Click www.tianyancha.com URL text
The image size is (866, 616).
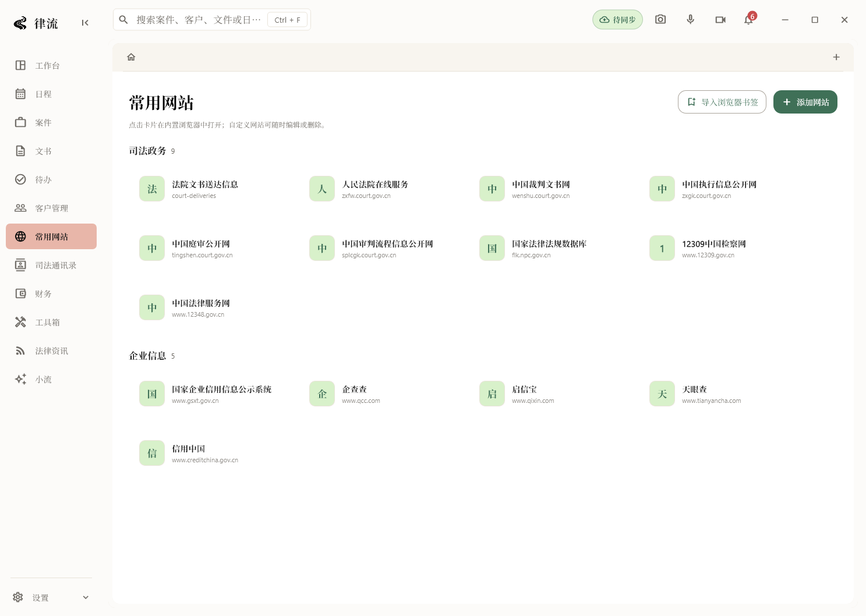pyautogui.click(x=712, y=401)
